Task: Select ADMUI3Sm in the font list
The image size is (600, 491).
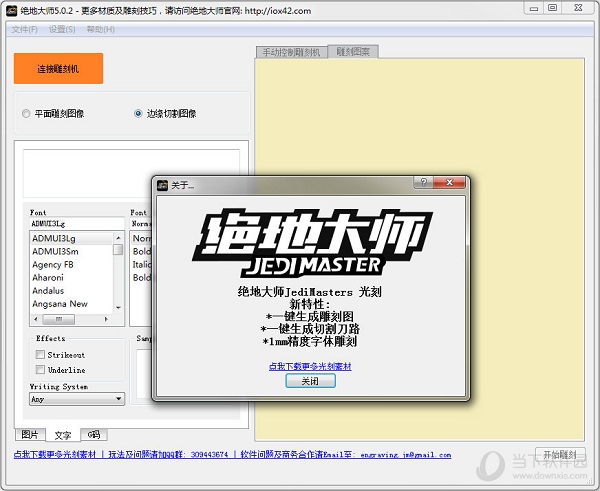Action: point(71,251)
